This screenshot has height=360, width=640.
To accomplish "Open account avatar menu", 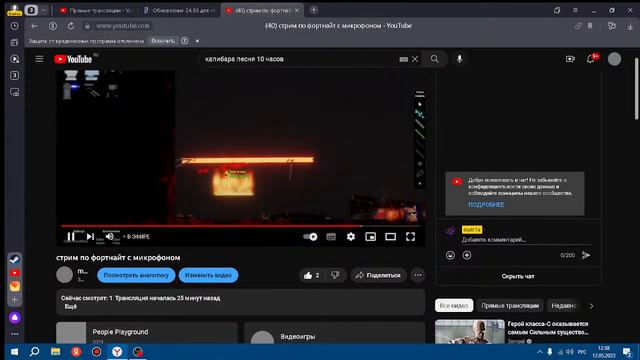I will click(614, 59).
